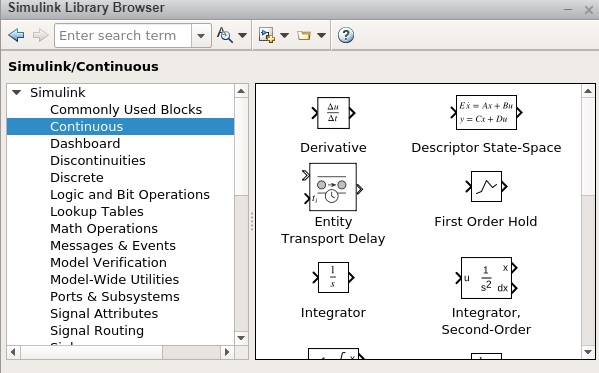Select the Continuous library
Image resolution: width=599 pixels, height=373 pixels.
click(120, 126)
